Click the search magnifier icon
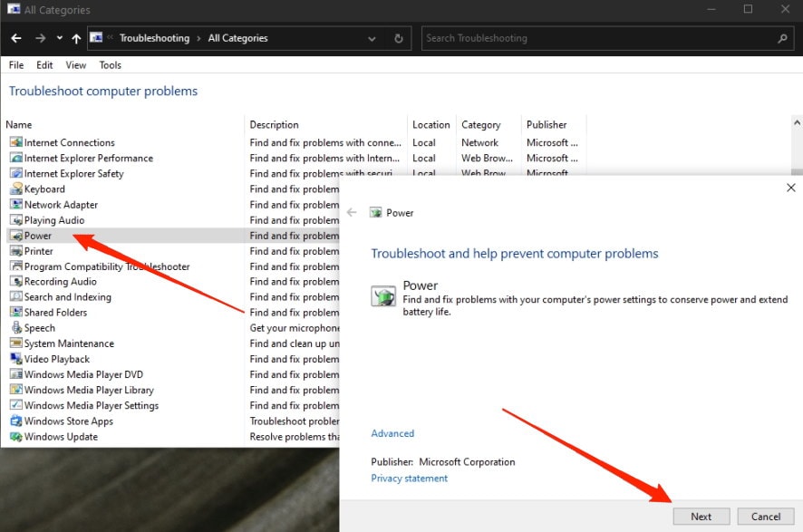This screenshot has height=532, width=803. point(782,38)
